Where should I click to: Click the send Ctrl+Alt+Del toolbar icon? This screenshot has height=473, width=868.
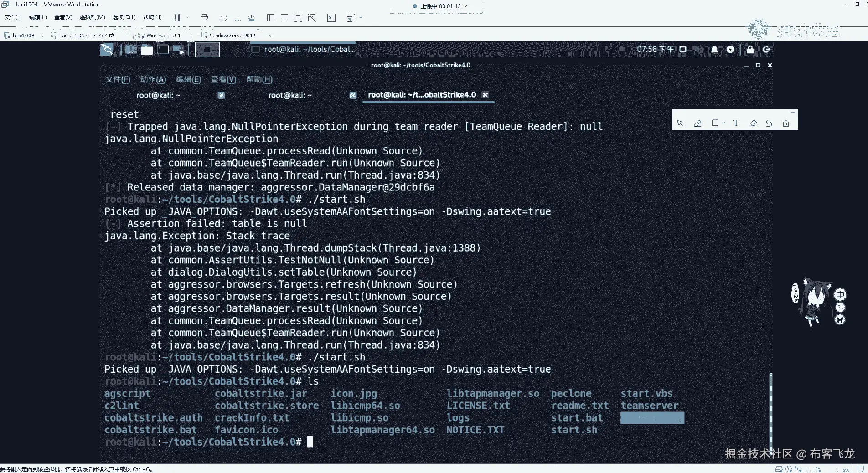tap(204, 17)
